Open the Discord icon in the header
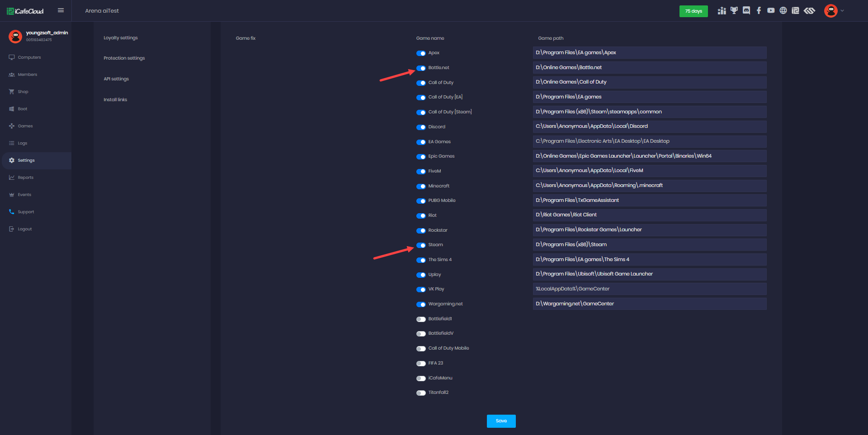 click(746, 10)
